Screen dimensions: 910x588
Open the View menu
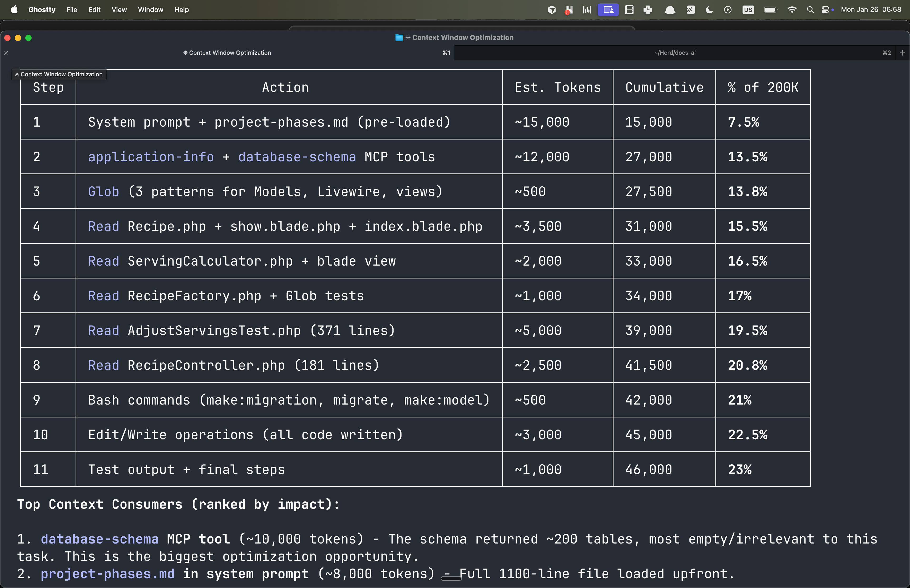tap(119, 9)
